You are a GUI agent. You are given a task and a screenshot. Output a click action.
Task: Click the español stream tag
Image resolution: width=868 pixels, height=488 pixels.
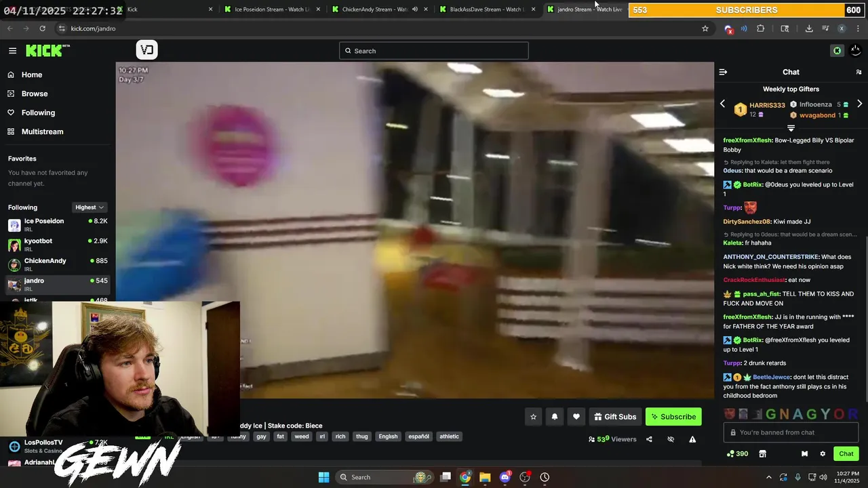[x=418, y=436]
